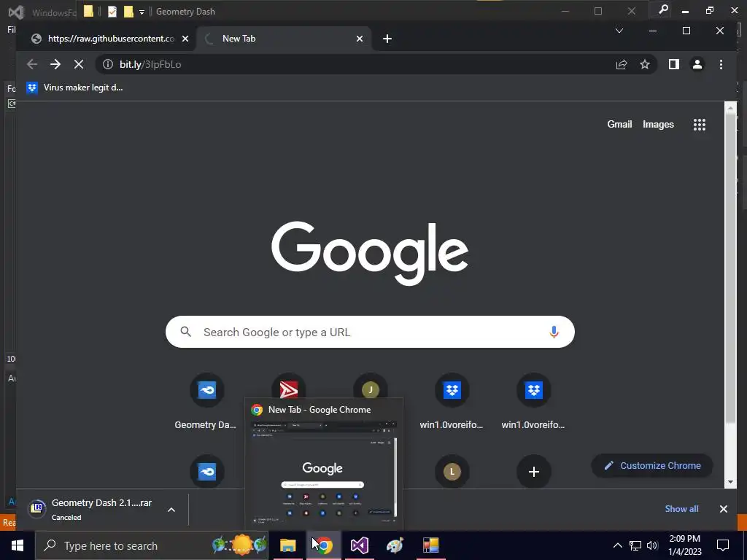Image resolution: width=747 pixels, height=560 pixels.
Task: Expand Chrome's tab search chevron
Action: tap(619, 31)
